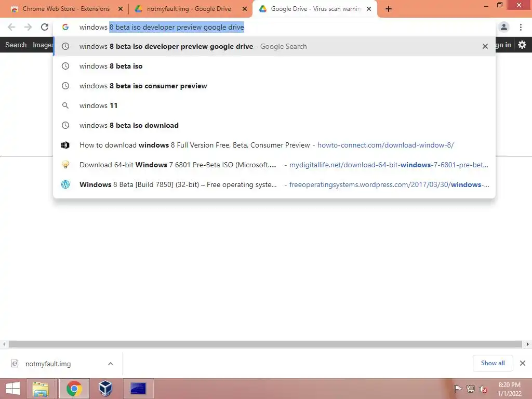
Task: Click Images in the Google bar
Action: (x=43, y=45)
